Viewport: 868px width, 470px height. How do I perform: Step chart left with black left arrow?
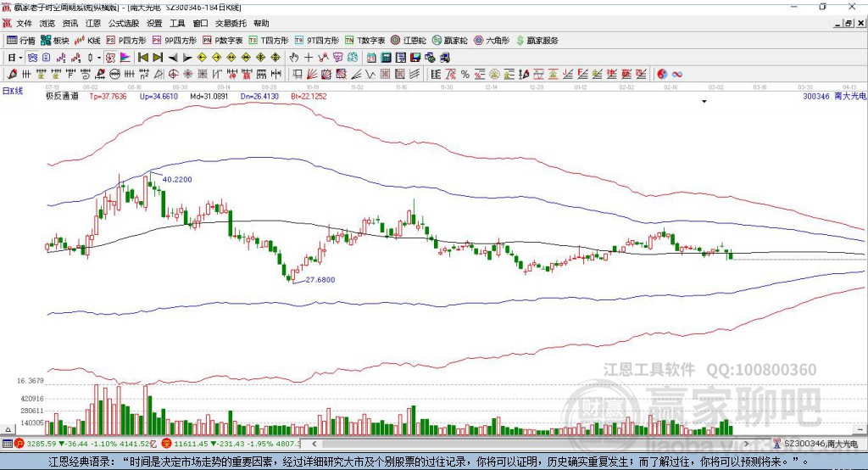click(x=173, y=58)
